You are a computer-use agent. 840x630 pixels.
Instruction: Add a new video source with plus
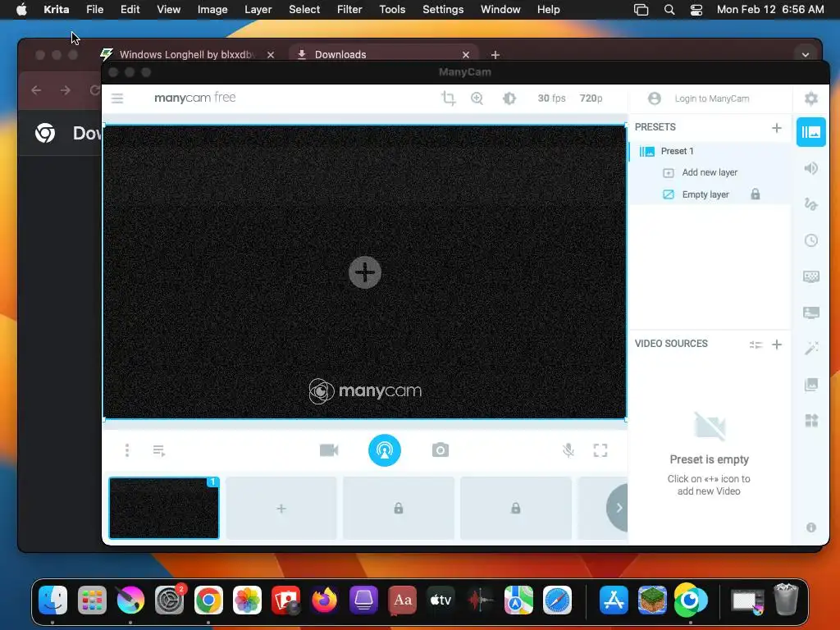(x=776, y=345)
